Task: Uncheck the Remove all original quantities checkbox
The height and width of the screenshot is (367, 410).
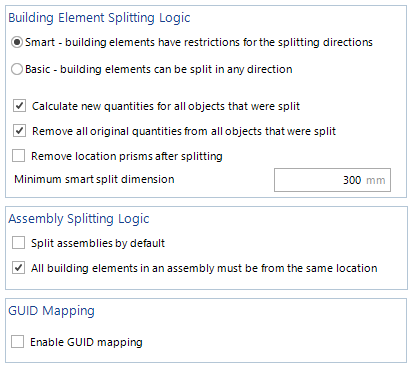Action: click(x=19, y=130)
